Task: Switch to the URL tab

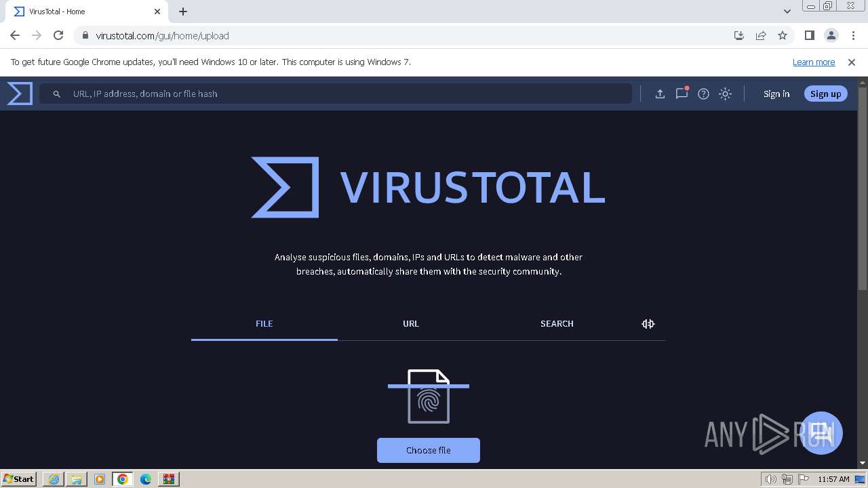Action: pos(411,324)
